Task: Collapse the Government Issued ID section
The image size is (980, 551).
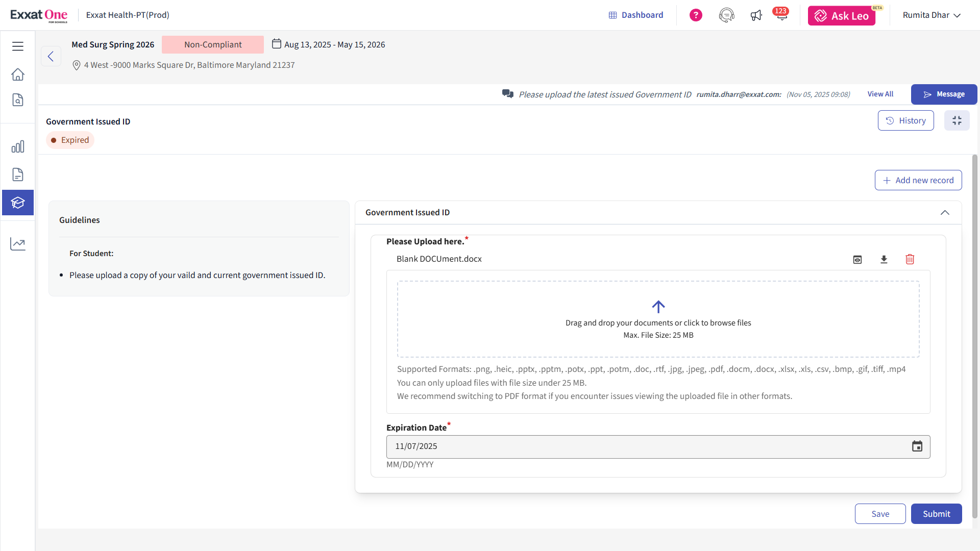Action: pos(945,213)
